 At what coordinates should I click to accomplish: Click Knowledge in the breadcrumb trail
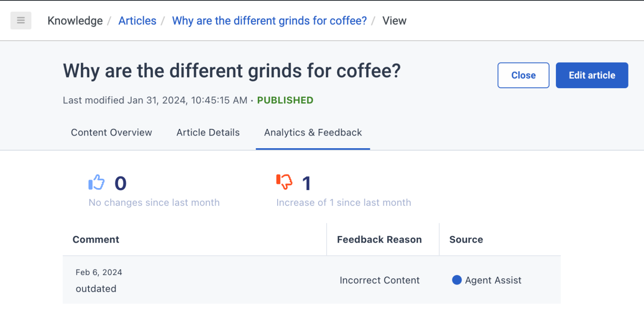(x=75, y=21)
